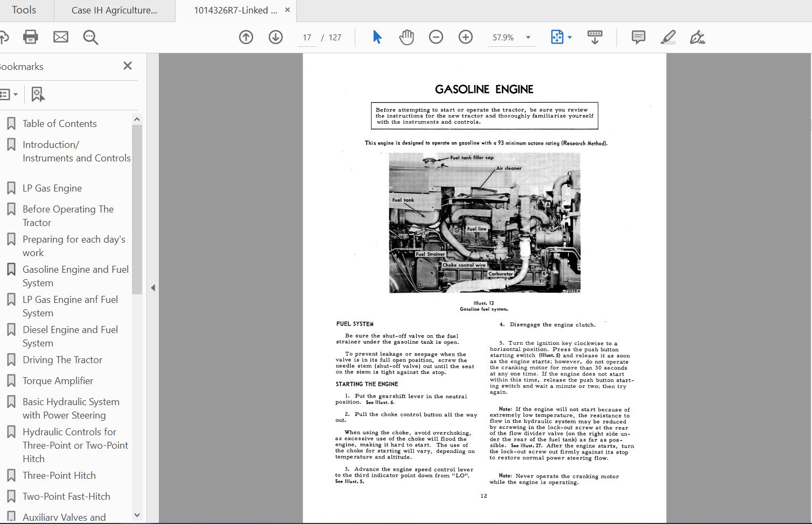Collapse the navigation pane with the arrow
The height and width of the screenshot is (524, 812).
(153, 288)
